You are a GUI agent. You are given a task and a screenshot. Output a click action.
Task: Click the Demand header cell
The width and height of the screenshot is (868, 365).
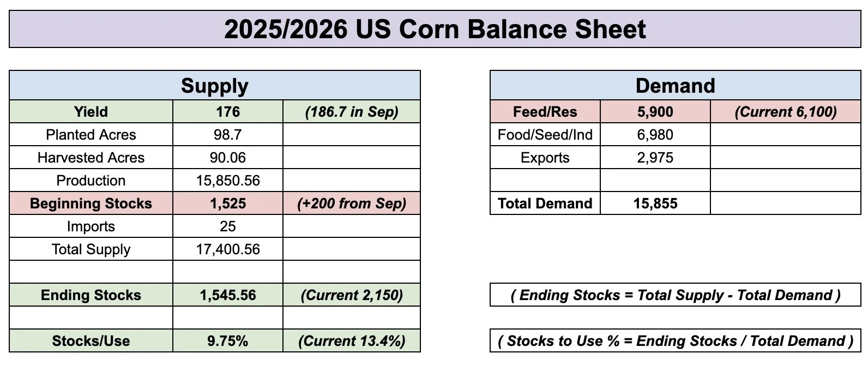pos(676,86)
